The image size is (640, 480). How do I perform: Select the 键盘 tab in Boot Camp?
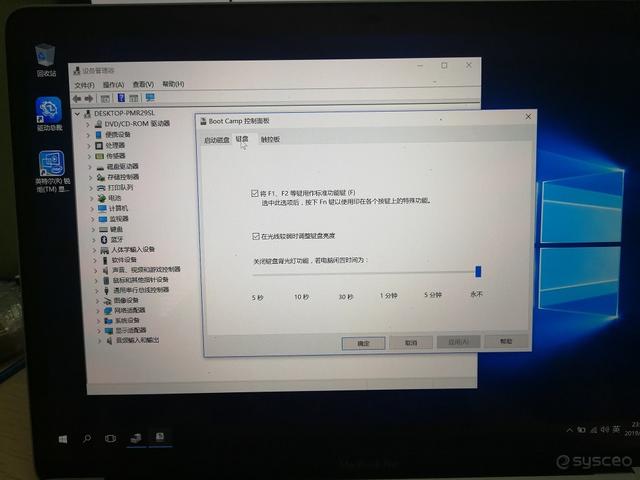[x=242, y=139]
